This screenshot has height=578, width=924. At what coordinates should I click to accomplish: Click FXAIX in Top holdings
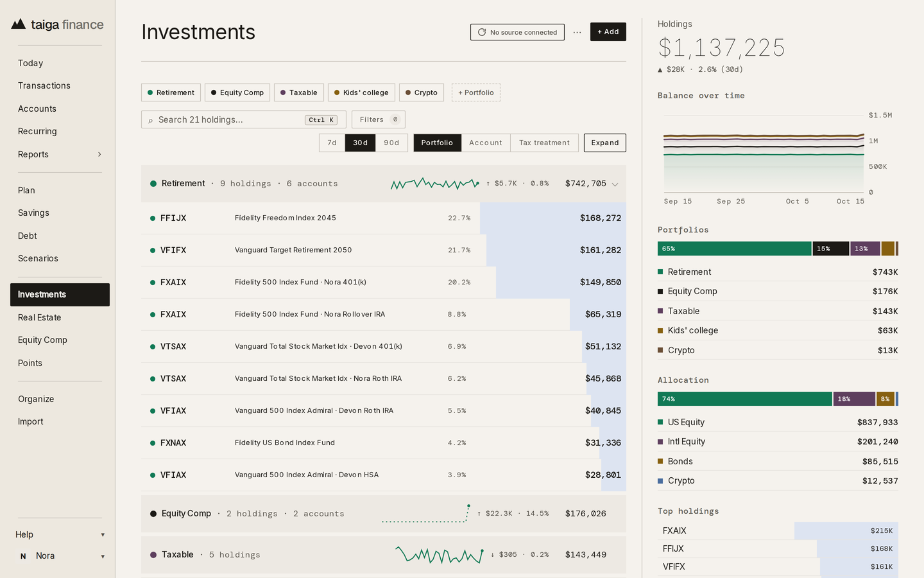pos(778,530)
